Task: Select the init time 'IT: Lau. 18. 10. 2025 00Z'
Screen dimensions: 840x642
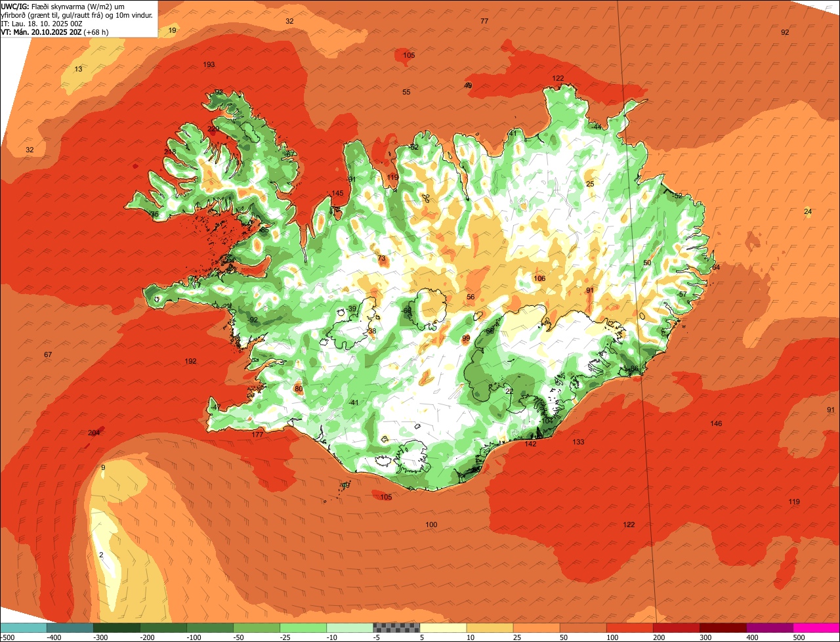Action: (x=42, y=23)
